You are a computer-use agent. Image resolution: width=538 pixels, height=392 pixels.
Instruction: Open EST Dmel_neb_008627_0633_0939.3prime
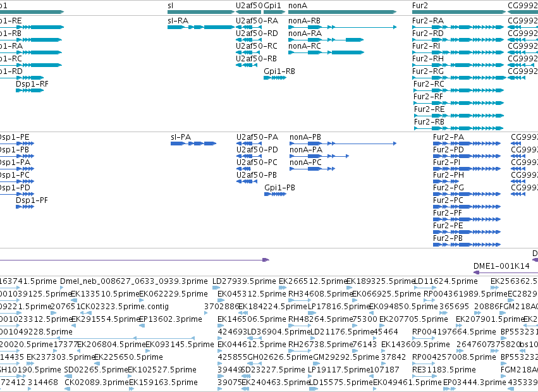pyautogui.click(x=134, y=281)
